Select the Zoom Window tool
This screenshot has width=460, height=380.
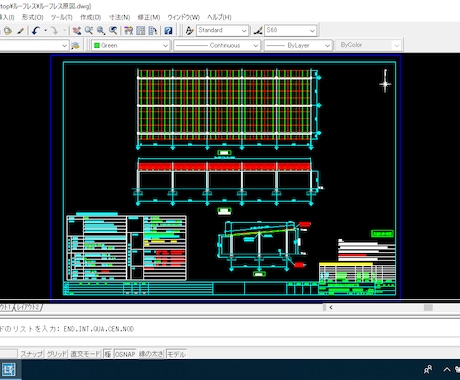click(101, 31)
